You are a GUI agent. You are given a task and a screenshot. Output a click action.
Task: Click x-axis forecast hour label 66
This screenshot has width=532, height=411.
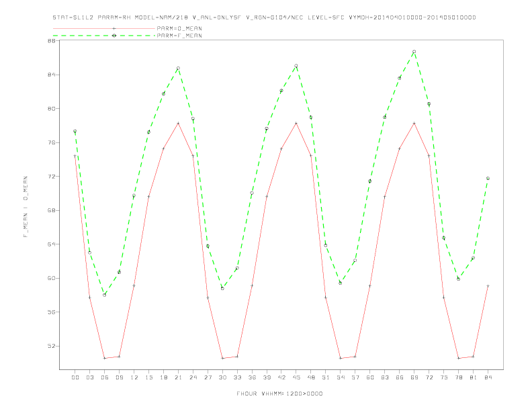[400, 377]
